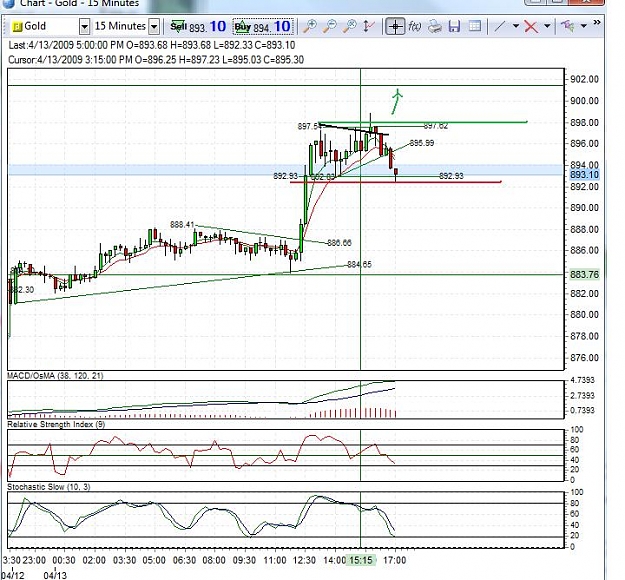Click the chart properties icon
625x580 pixels.
click(x=568, y=26)
